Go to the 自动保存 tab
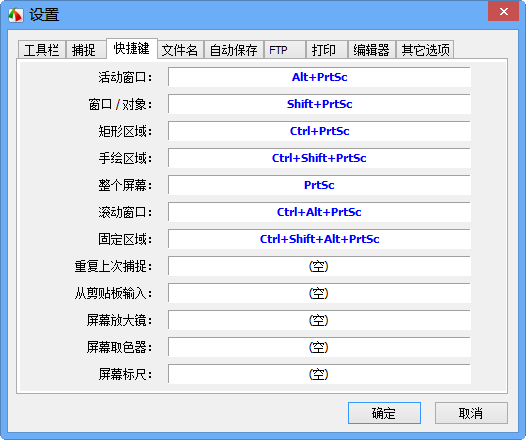This screenshot has height=440, width=526. click(x=233, y=50)
